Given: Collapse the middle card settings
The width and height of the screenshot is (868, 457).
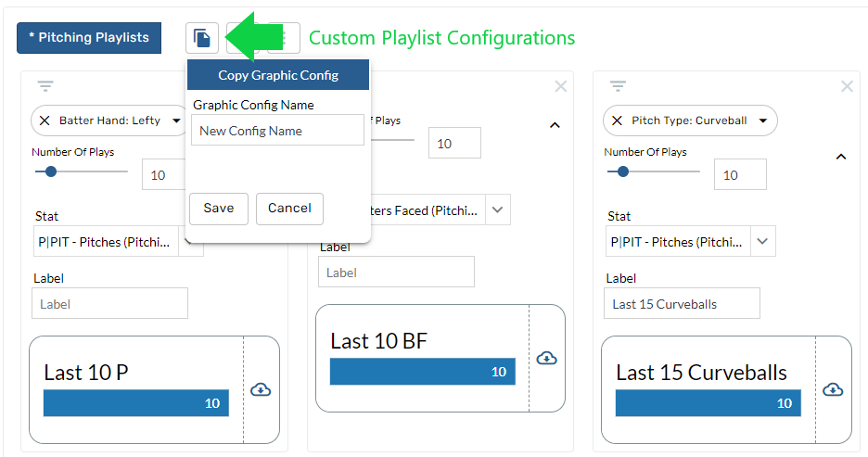Looking at the screenshot, I should pos(555,125).
